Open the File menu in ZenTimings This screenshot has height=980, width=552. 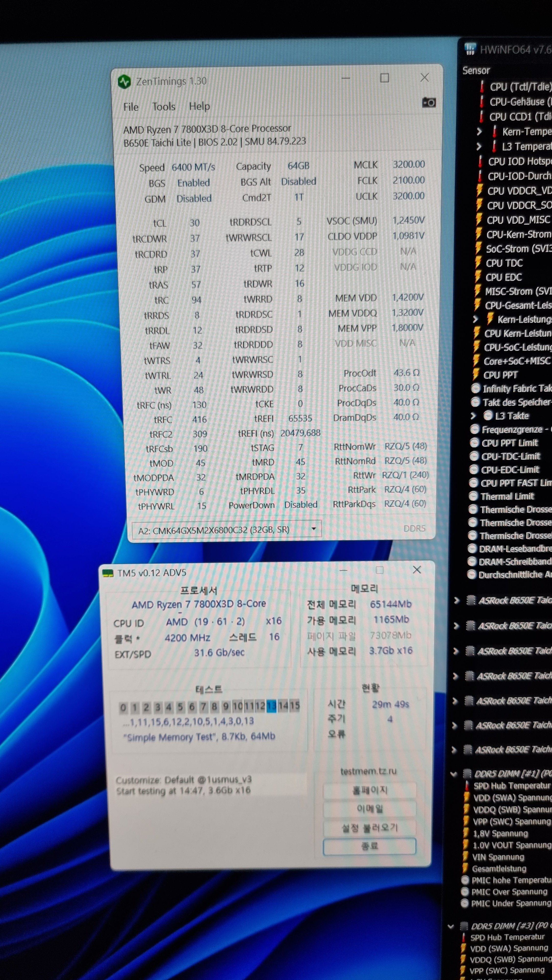point(131,107)
